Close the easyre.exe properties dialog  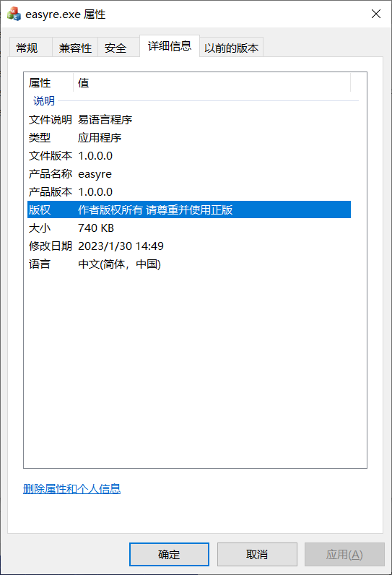pyautogui.click(x=376, y=14)
